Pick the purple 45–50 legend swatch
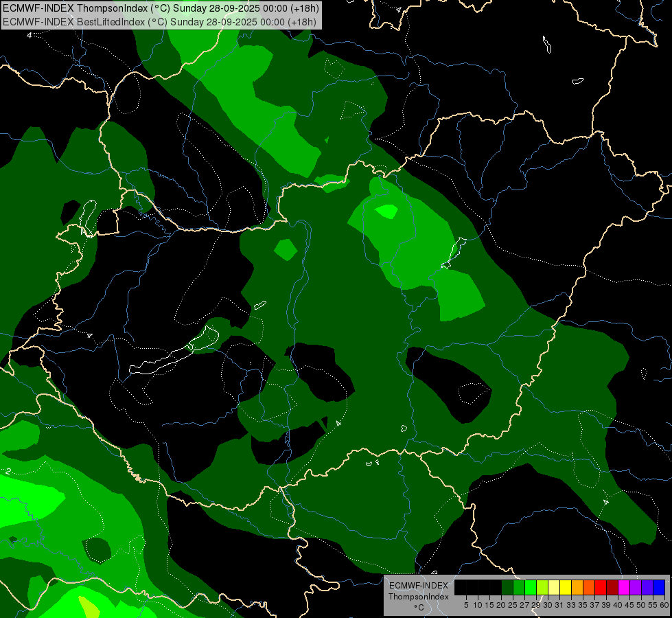The width and height of the screenshot is (672, 618). (636, 587)
